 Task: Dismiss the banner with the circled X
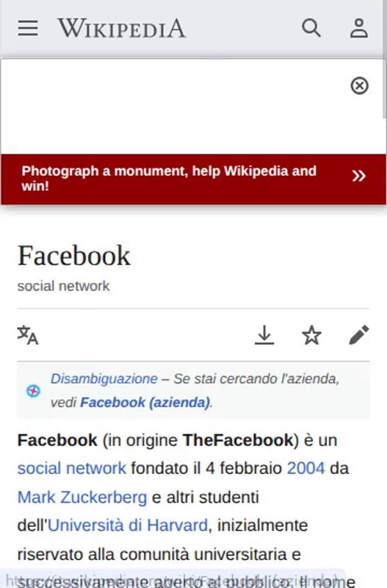tap(359, 85)
